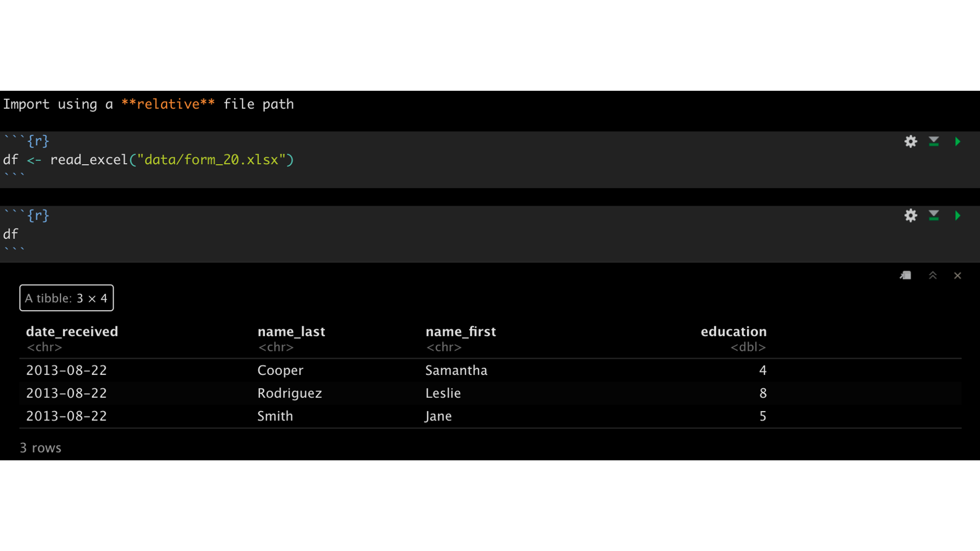Click the date in Cooper's row
The height and width of the screenshot is (551, 980).
[66, 370]
